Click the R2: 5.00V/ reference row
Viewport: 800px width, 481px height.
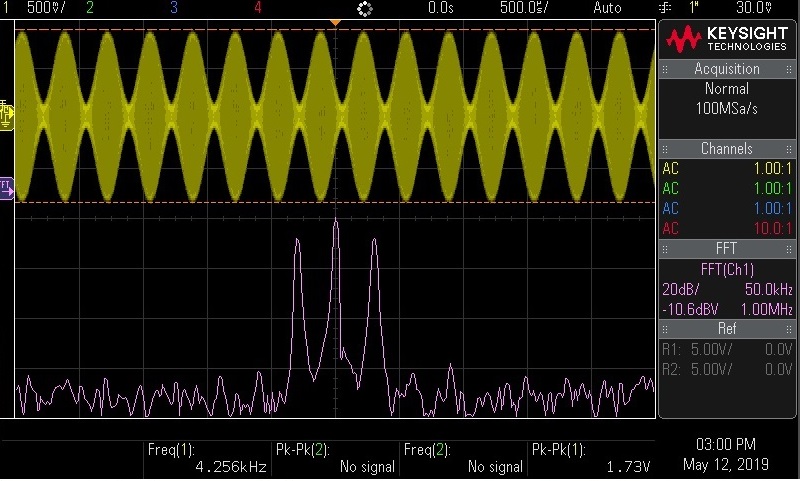click(x=727, y=369)
